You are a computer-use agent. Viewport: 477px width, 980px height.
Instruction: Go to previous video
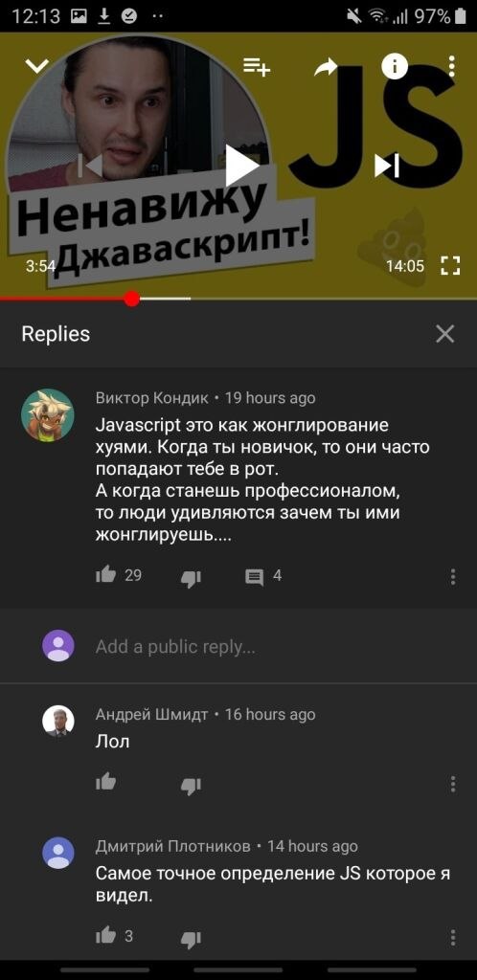click(91, 166)
